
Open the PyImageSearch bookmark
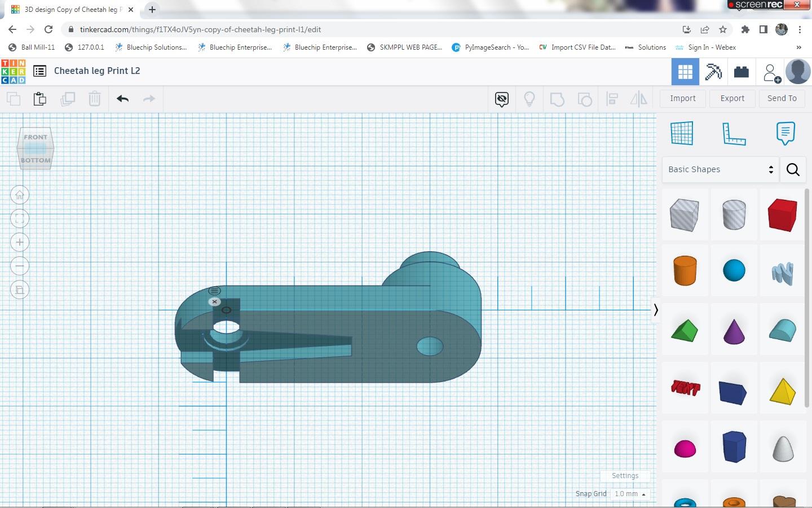(491, 47)
